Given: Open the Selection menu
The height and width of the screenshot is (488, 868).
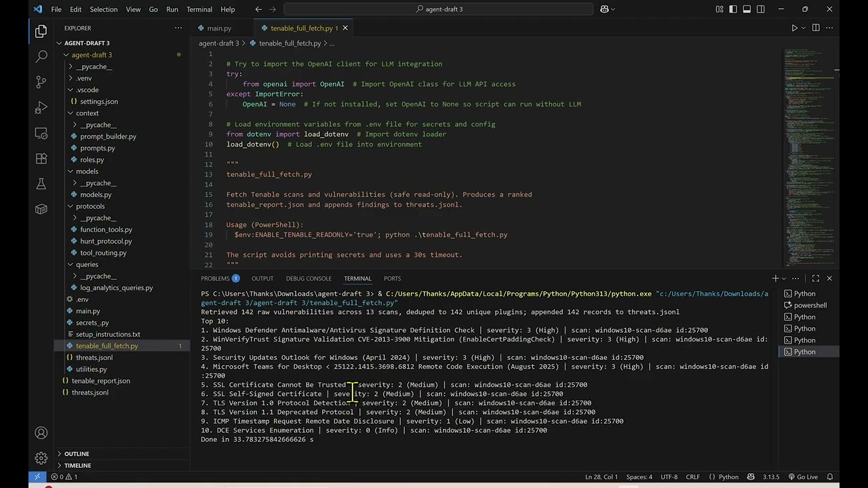Looking at the screenshot, I should pyautogui.click(x=104, y=9).
